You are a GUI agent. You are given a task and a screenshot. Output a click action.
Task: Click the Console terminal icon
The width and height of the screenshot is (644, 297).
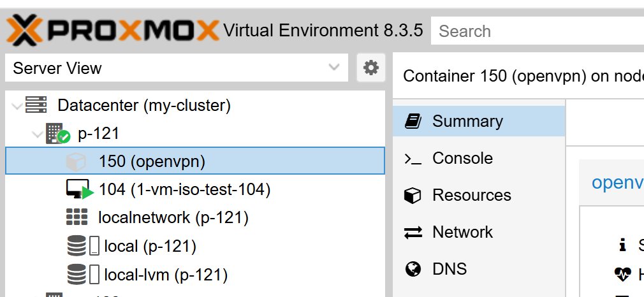click(x=413, y=159)
